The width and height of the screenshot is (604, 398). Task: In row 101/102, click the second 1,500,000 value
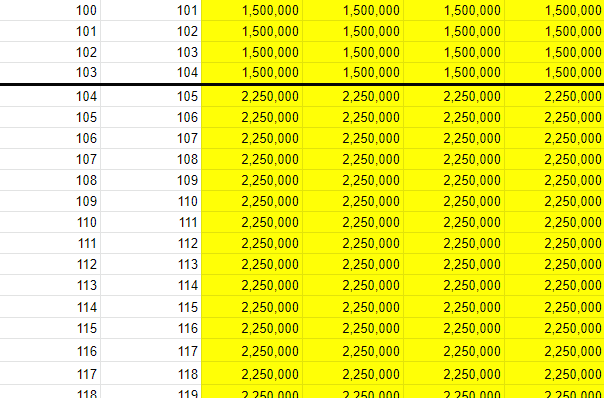(353, 31)
